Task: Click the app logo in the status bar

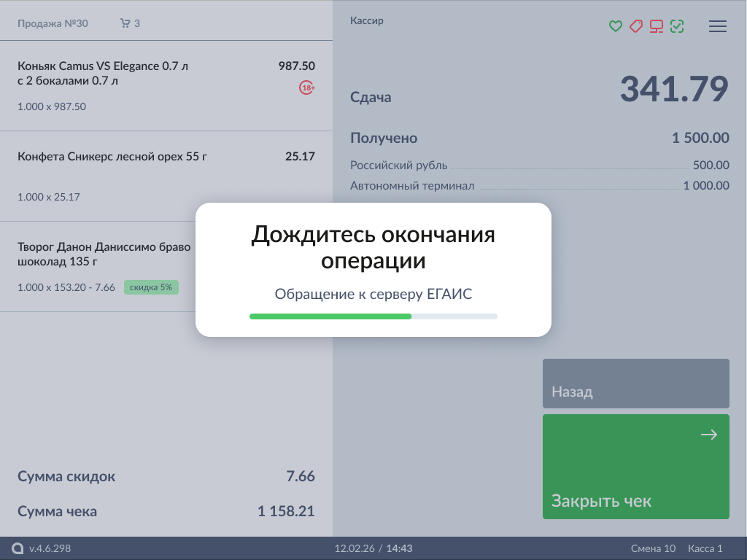Action: tap(18, 548)
